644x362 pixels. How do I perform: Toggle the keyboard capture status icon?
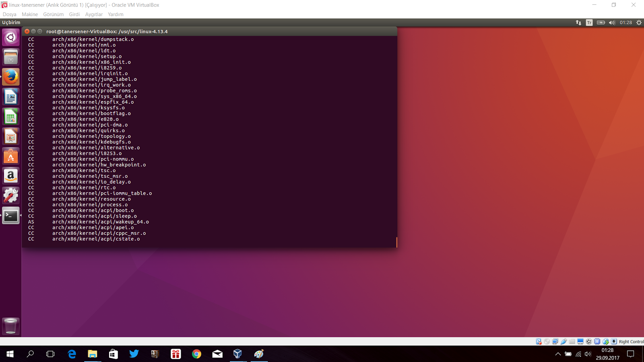point(614,341)
